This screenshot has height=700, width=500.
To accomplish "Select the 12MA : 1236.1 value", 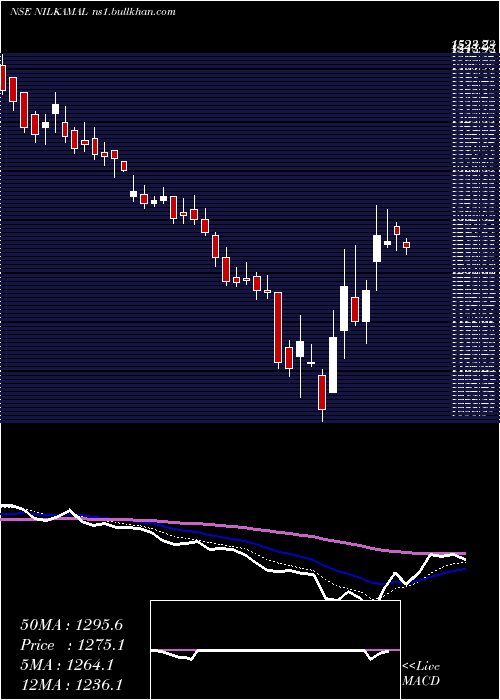I will [x=72, y=685].
